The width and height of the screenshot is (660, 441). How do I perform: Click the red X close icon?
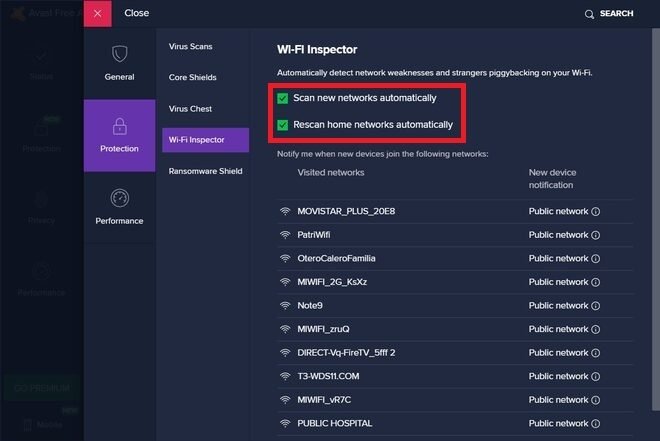[98, 13]
